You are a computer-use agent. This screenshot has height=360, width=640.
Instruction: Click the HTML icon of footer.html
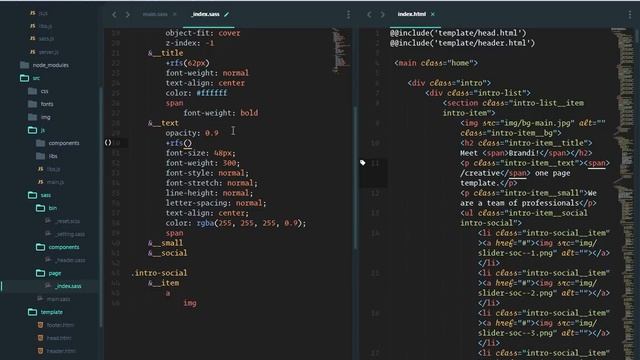40,325
